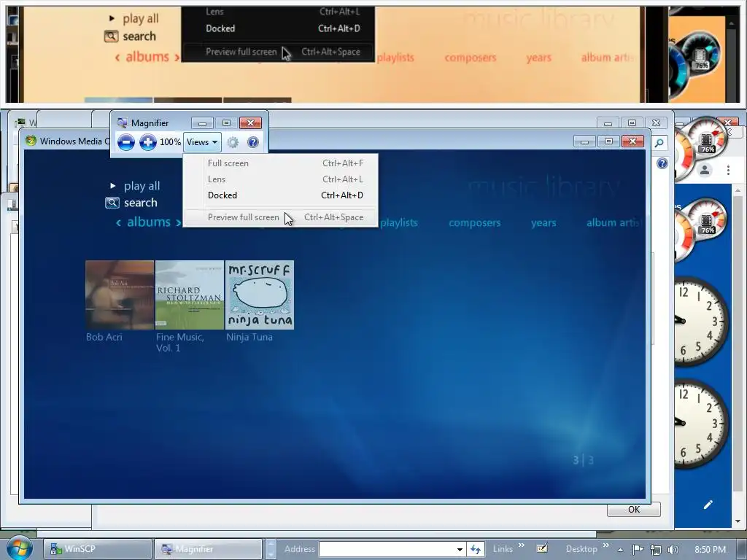747x560 pixels.
Task: Click the profile avatar icon in browser
Action: tap(705, 170)
